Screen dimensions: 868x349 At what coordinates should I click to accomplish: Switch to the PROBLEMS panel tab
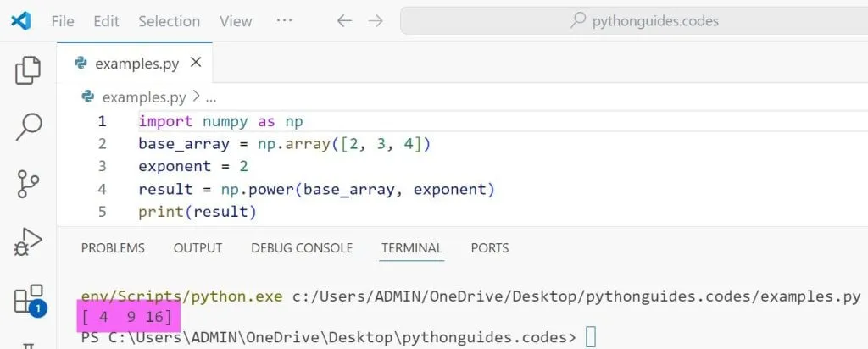click(113, 248)
